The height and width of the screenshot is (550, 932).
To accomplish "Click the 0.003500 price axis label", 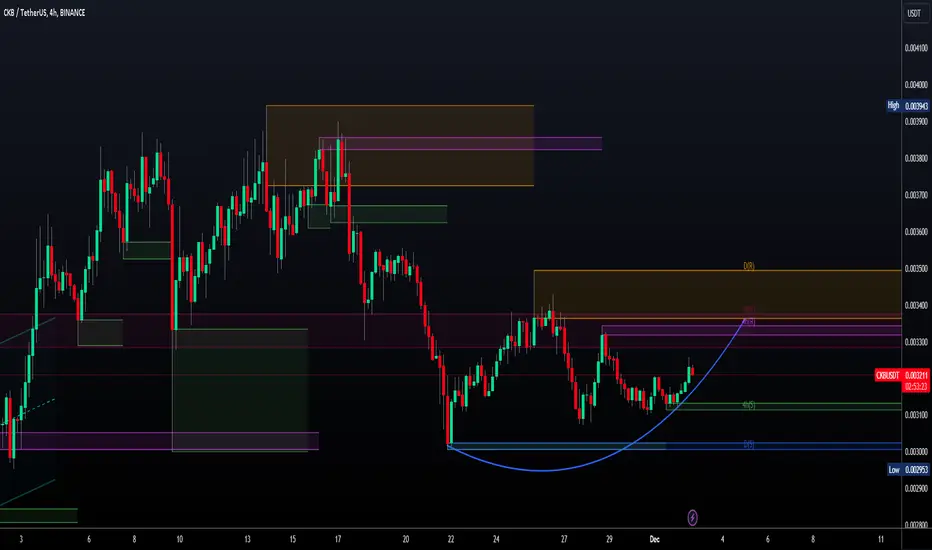I will point(916,269).
